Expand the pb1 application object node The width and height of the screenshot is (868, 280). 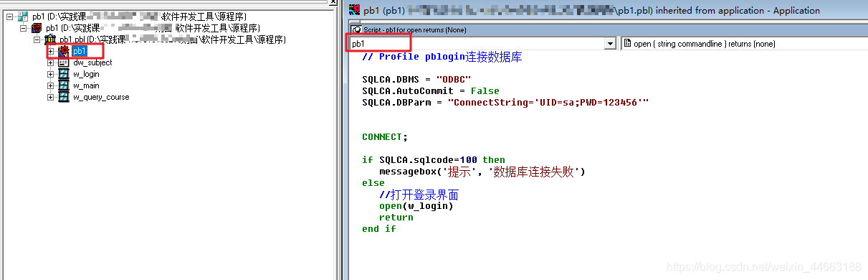51,51
